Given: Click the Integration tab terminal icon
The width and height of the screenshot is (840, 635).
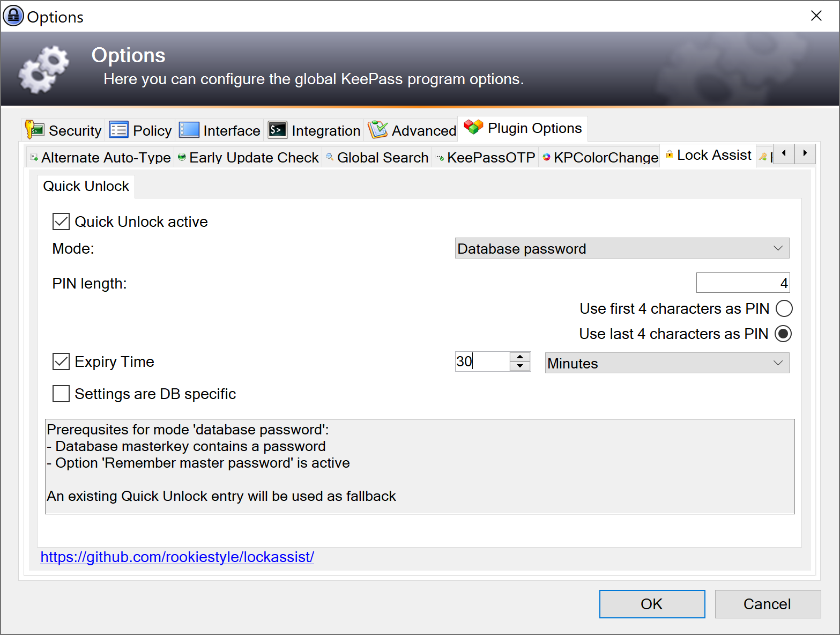Looking at the screenshot, I should tap(277, 130).
